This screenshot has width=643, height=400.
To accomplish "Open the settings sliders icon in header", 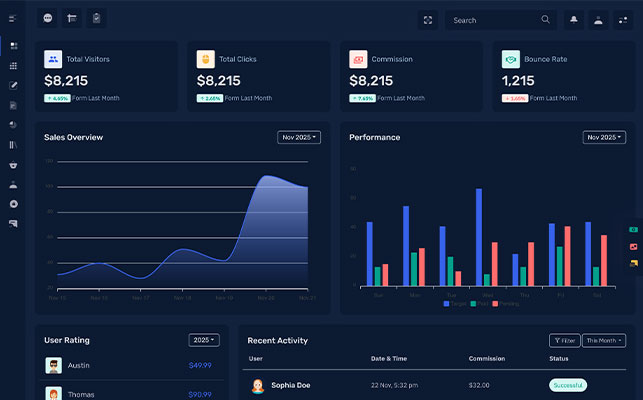I will [623, 20].
